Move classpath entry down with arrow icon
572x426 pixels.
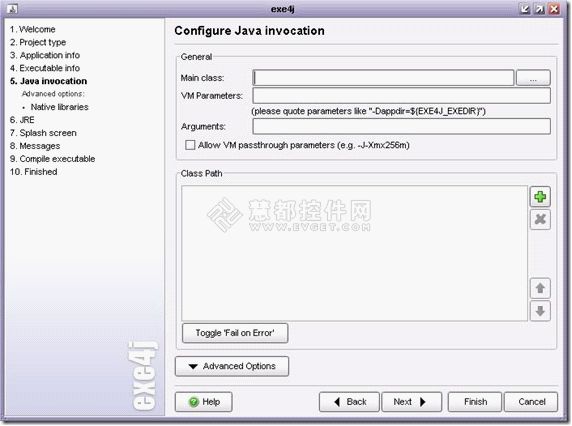click(540, 311)
